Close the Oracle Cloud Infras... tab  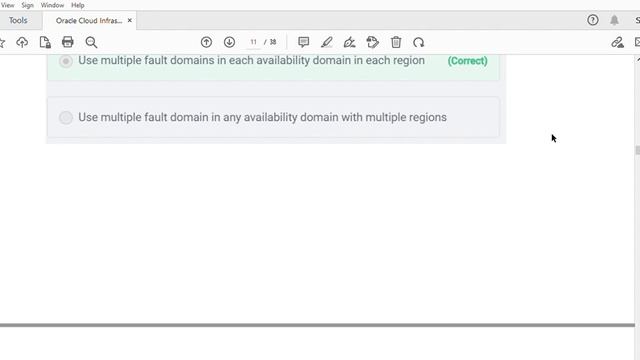tap(129, 20)
